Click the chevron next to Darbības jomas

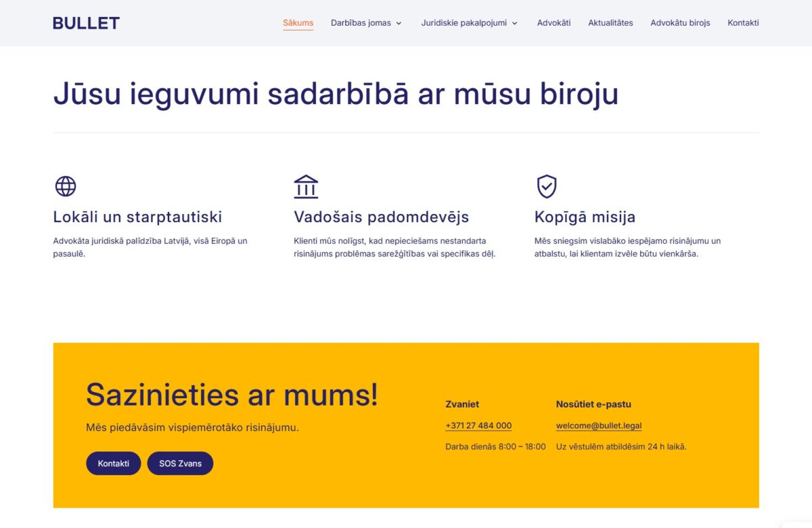click(400, 23)
